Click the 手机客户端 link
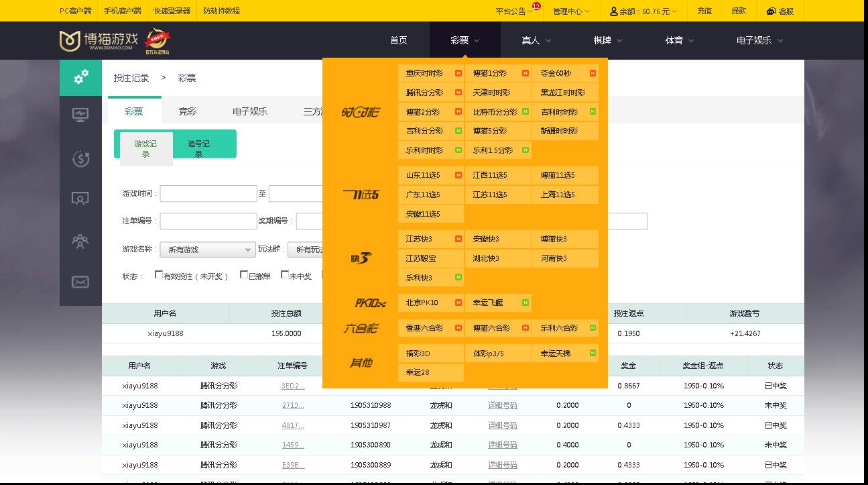This screenshot has width=868, height=485. [x=123, y=11]
